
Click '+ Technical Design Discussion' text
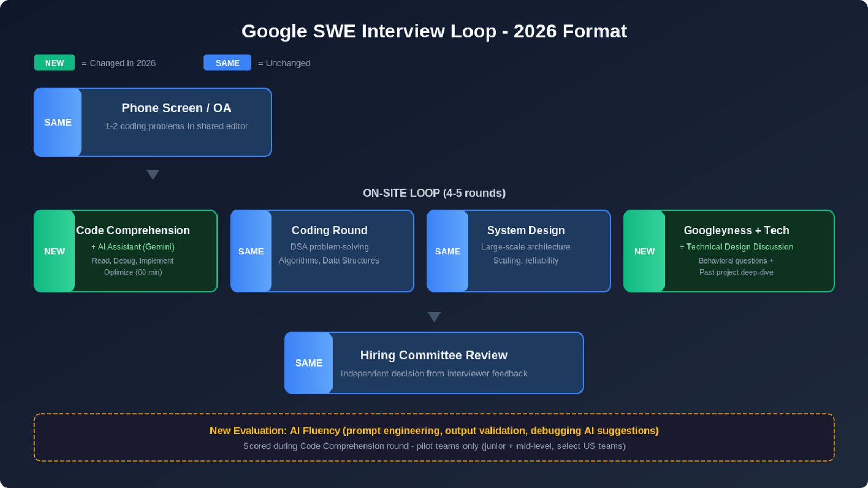pos(736,247)
